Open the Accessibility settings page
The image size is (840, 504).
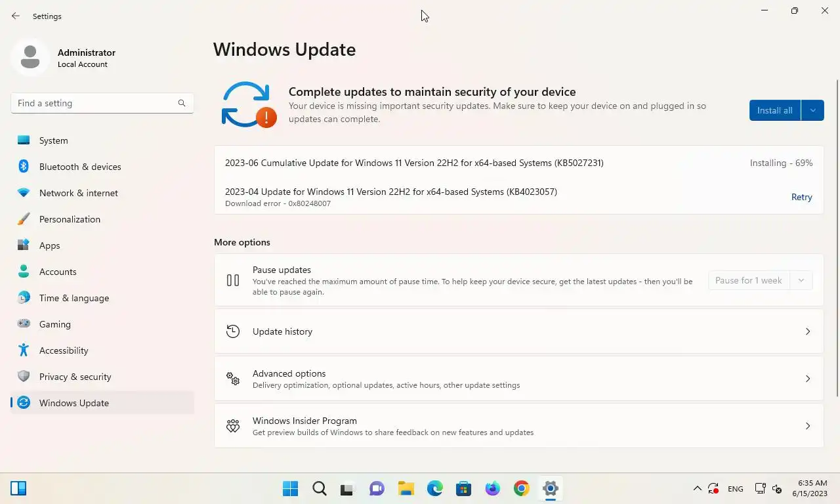102,350
